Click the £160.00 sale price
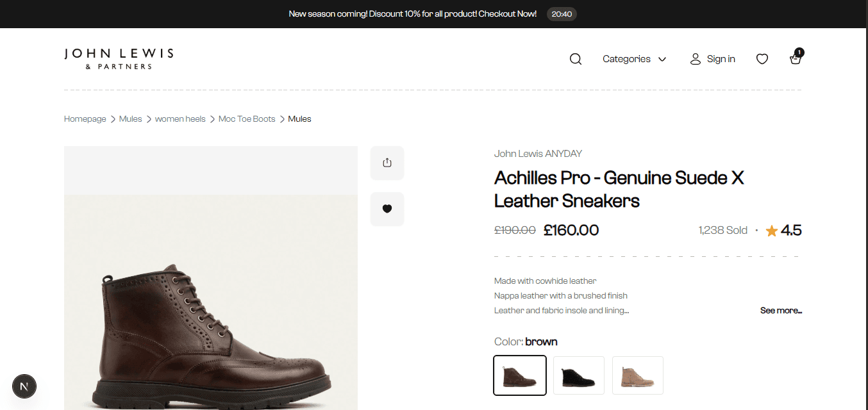The image size is (868, 410). point(571,231)
